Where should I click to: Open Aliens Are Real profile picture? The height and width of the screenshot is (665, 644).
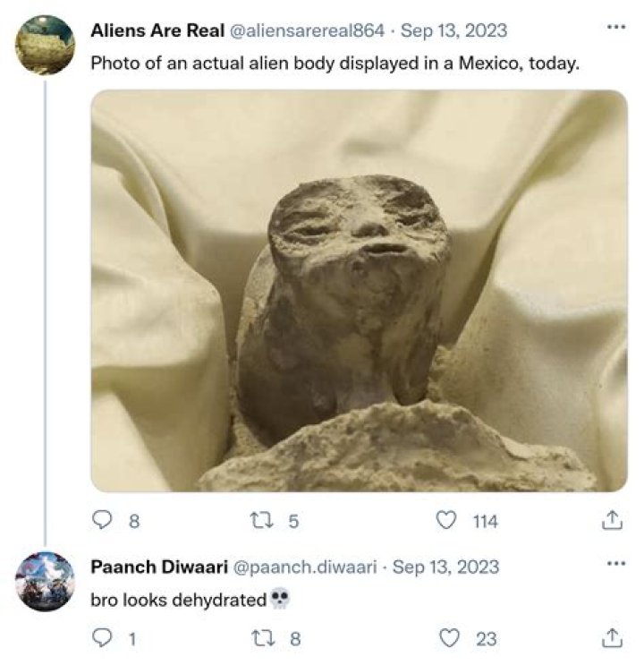(45, 45)
